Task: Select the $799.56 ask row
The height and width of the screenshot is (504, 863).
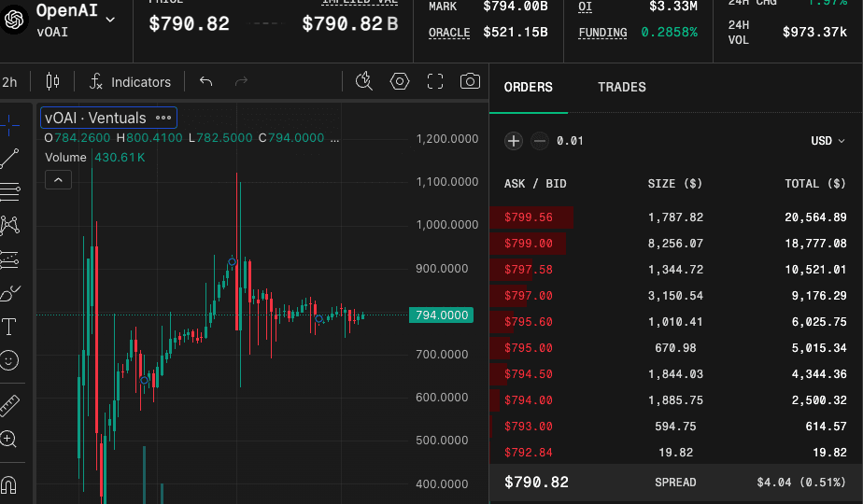Action: 675,217
